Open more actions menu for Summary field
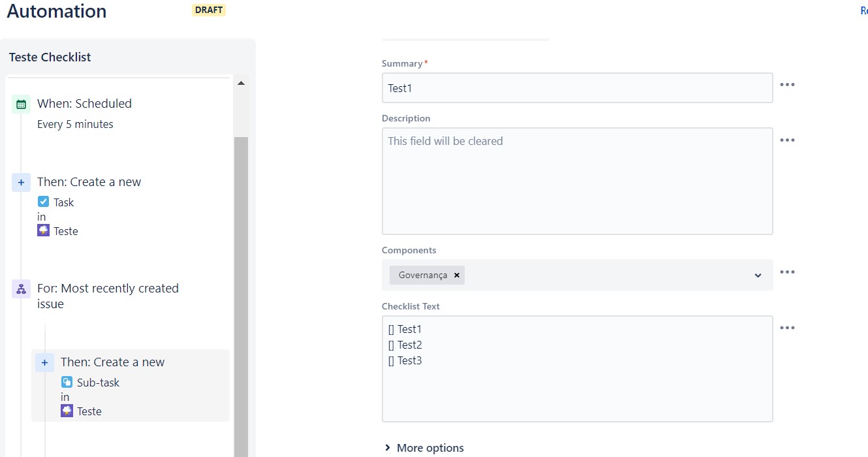Image resolution: width=868 pixels, height=457 pixels. click(788, 85)
